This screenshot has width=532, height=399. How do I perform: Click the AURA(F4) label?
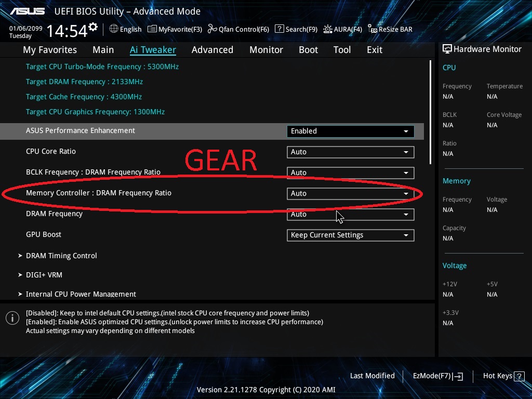(348, 30)
